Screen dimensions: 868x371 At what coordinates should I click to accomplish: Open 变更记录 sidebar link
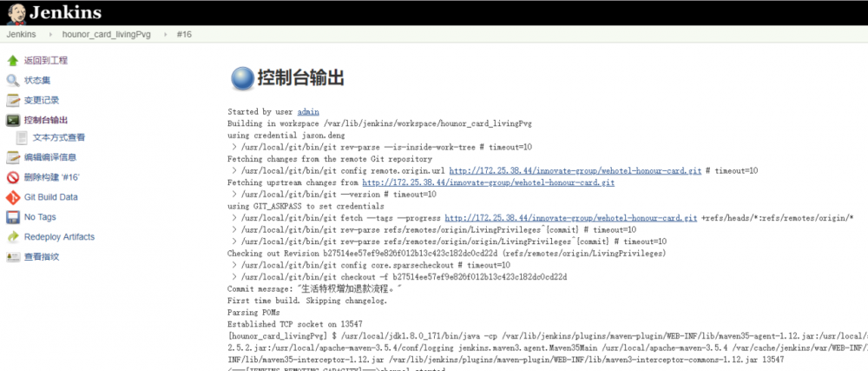[42, 100]
